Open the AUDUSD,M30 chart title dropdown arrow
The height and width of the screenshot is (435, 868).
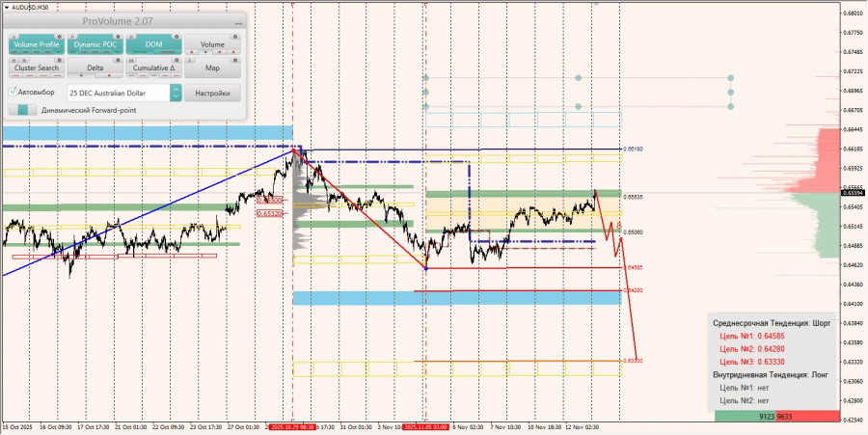point(7,7)
